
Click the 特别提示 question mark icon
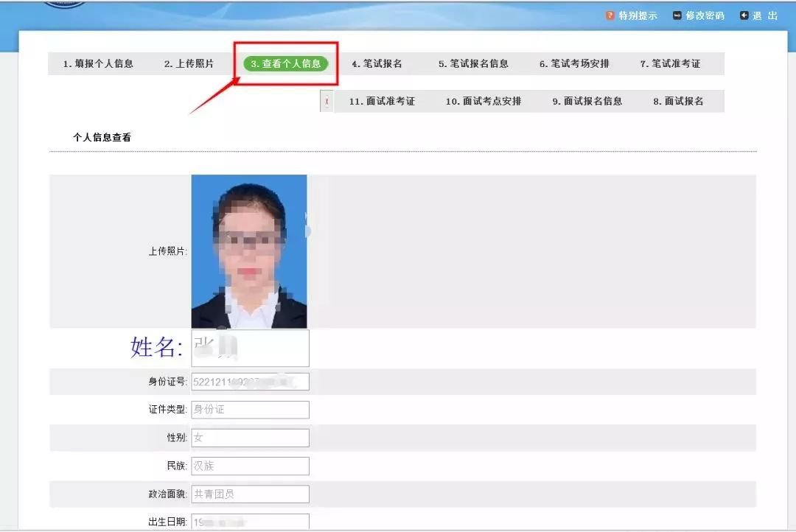[x=610, y=15]
